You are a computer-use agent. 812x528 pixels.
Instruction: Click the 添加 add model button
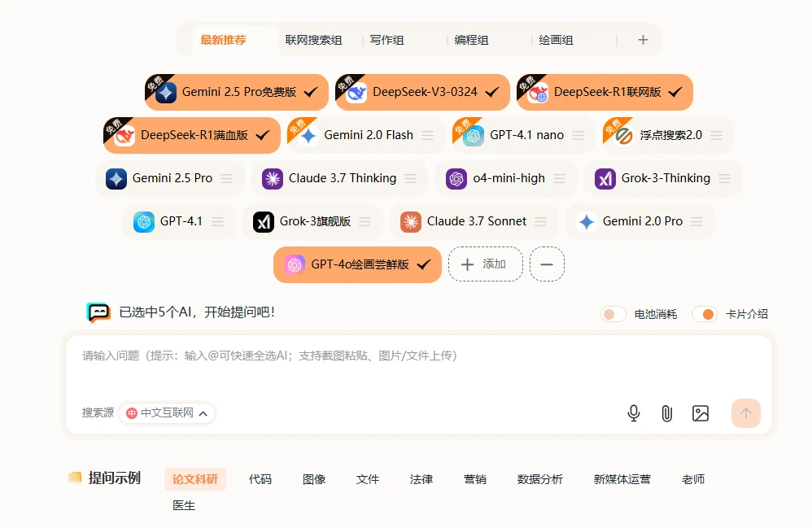(485, 264)
